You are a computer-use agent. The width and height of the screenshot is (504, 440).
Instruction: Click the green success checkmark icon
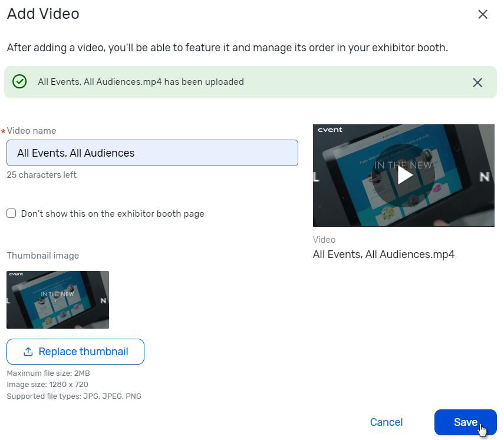(x=19, y=82)
